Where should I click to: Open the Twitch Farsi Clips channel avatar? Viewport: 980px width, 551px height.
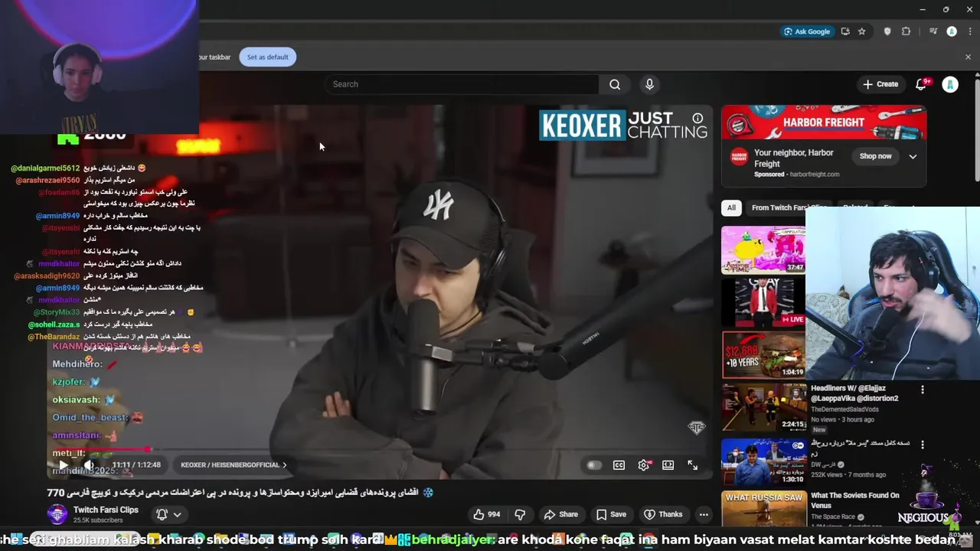click(57, 514)
